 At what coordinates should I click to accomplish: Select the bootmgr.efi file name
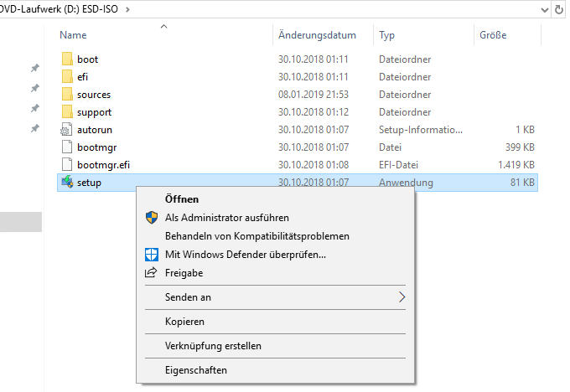click(103, 165)
